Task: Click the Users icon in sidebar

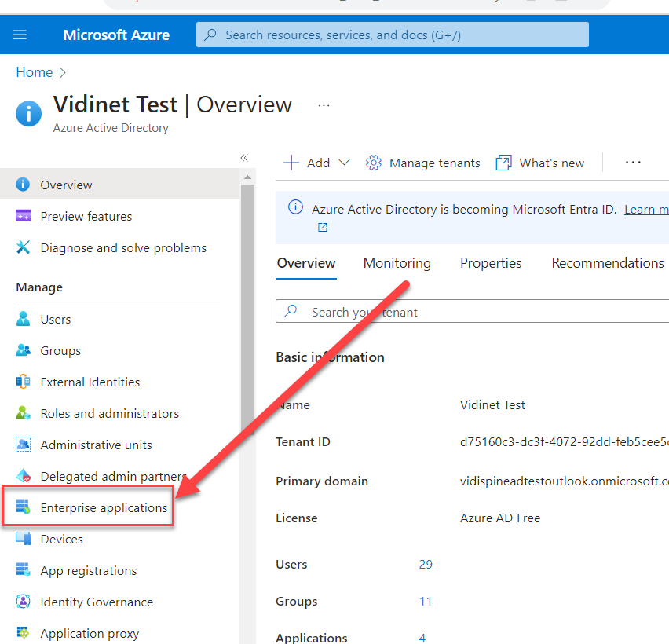Action: click(24, 319)
